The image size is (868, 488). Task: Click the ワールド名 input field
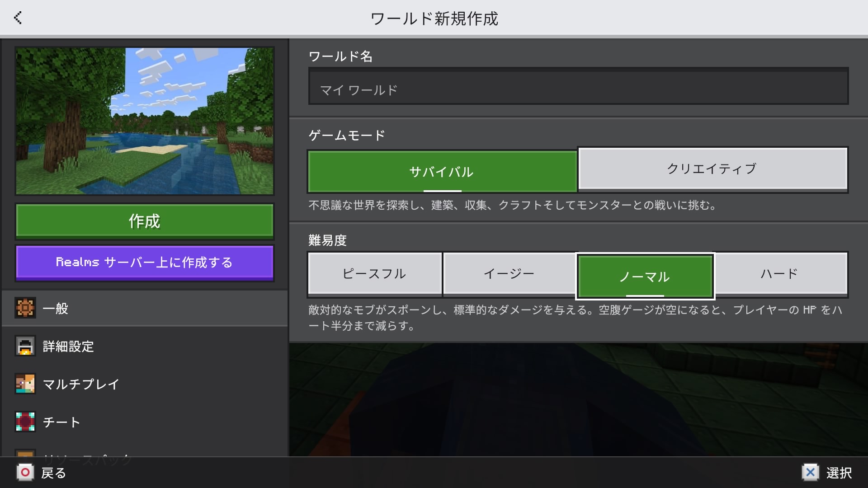[578, 86]
